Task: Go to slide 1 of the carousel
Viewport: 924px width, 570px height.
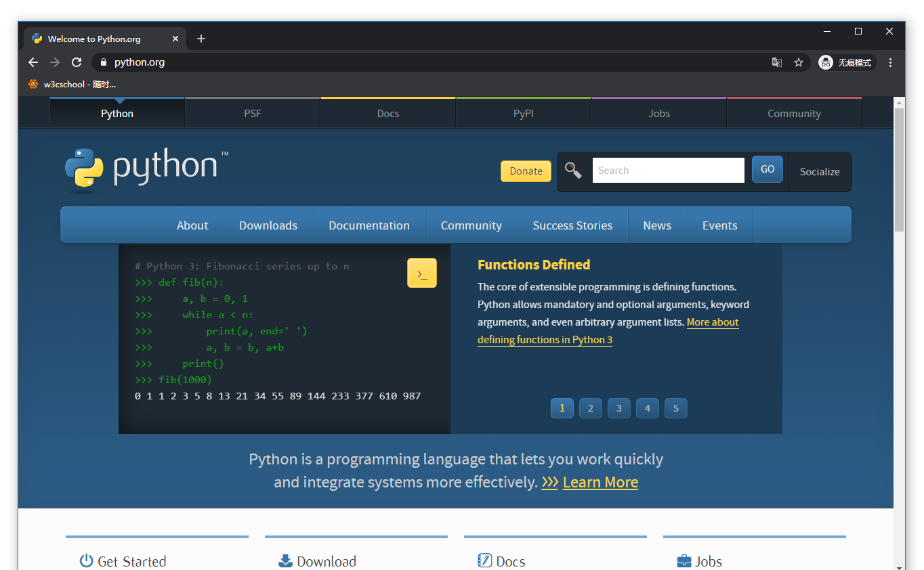Action: (562, 408)
